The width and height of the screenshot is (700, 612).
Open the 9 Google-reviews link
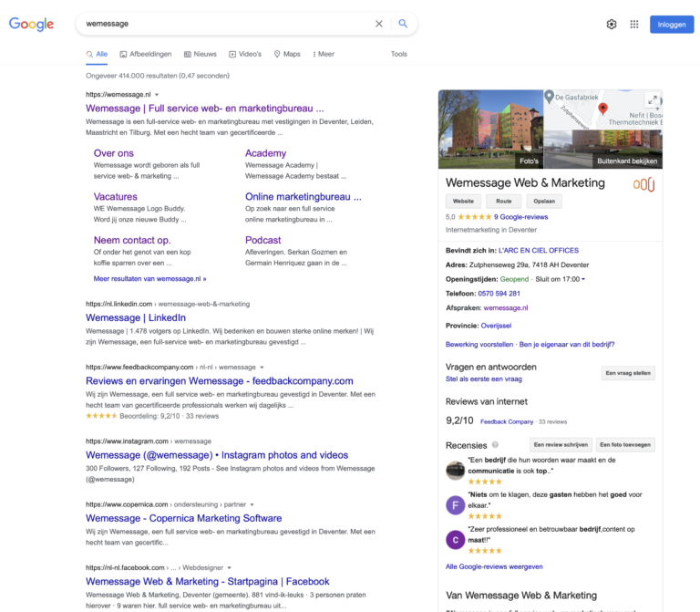click(520, 217)
